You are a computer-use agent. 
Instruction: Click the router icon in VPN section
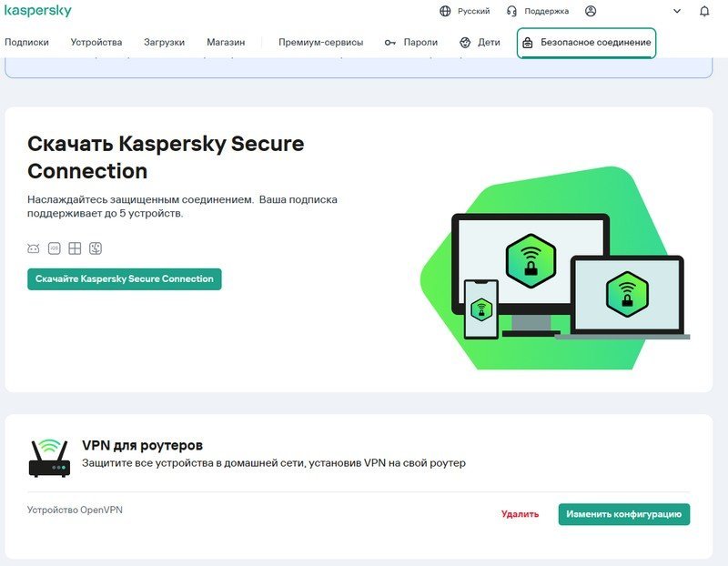point(49,458)
